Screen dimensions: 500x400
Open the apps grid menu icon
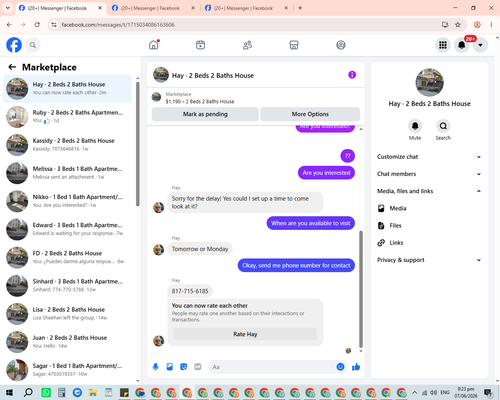[x=443, y=45]
